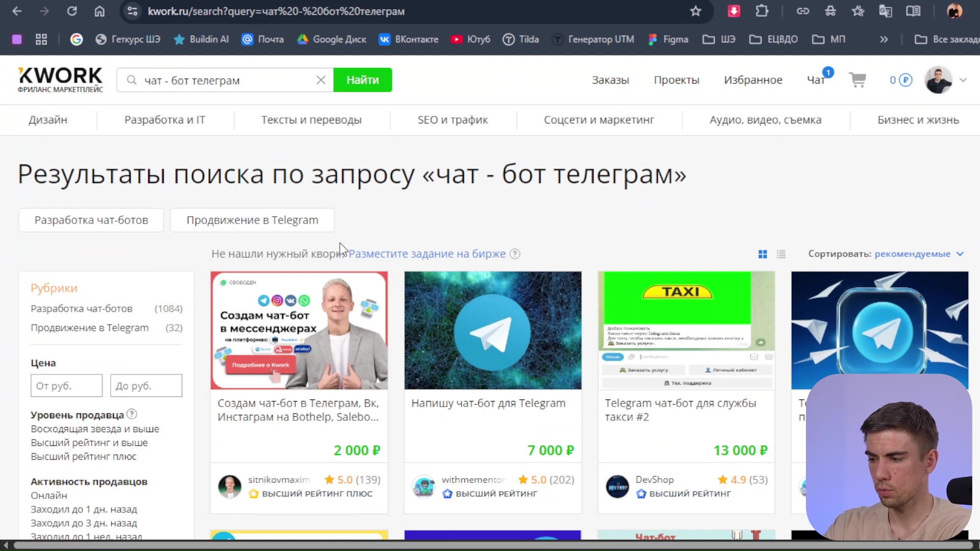Open the browser home page

(x=100, y=11)
